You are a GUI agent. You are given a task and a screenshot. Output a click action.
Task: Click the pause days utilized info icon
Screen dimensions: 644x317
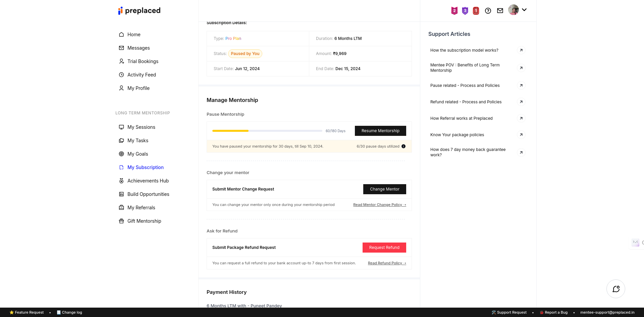point(404,146)
